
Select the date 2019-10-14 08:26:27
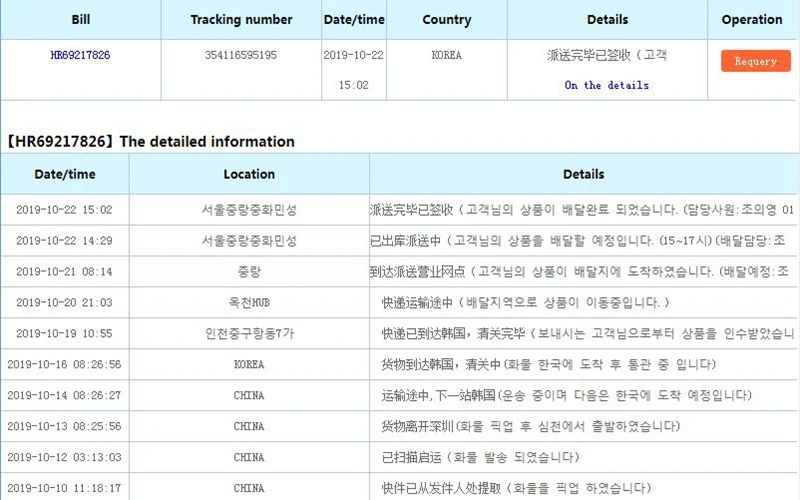pos(64,395)
